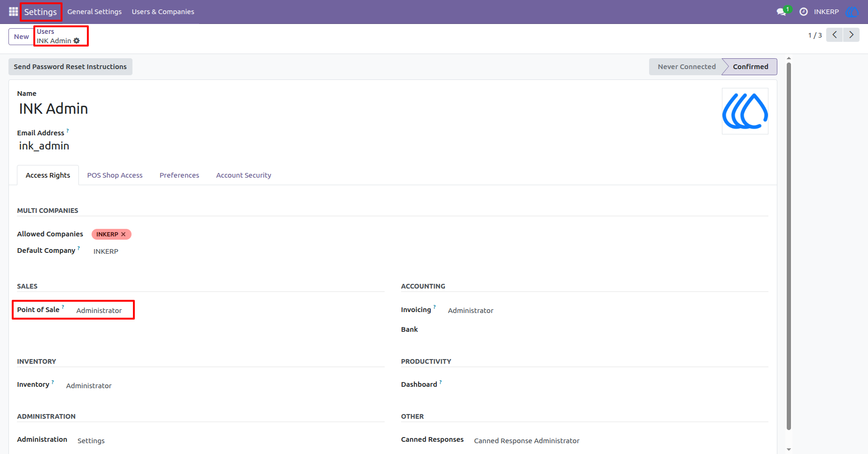The width and height of the screenshot is (868, 454).
Task: Click Send Password Reset Instructions button
Action: coord(70,67)
